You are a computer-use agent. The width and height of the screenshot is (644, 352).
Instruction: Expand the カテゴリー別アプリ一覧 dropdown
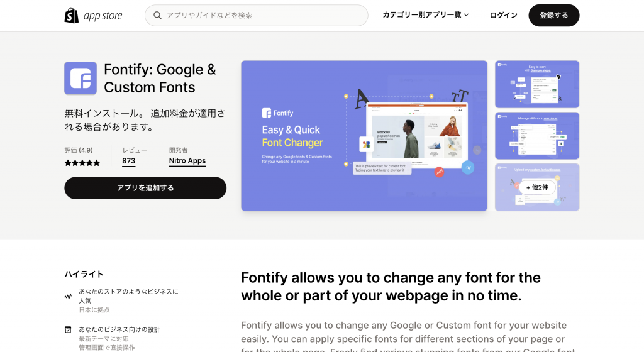(426, 15)
